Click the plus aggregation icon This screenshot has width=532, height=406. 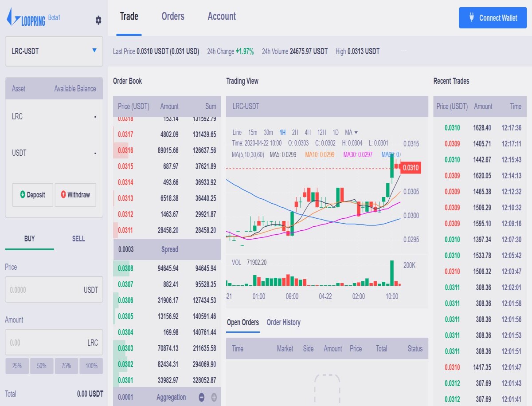(214, 397)
